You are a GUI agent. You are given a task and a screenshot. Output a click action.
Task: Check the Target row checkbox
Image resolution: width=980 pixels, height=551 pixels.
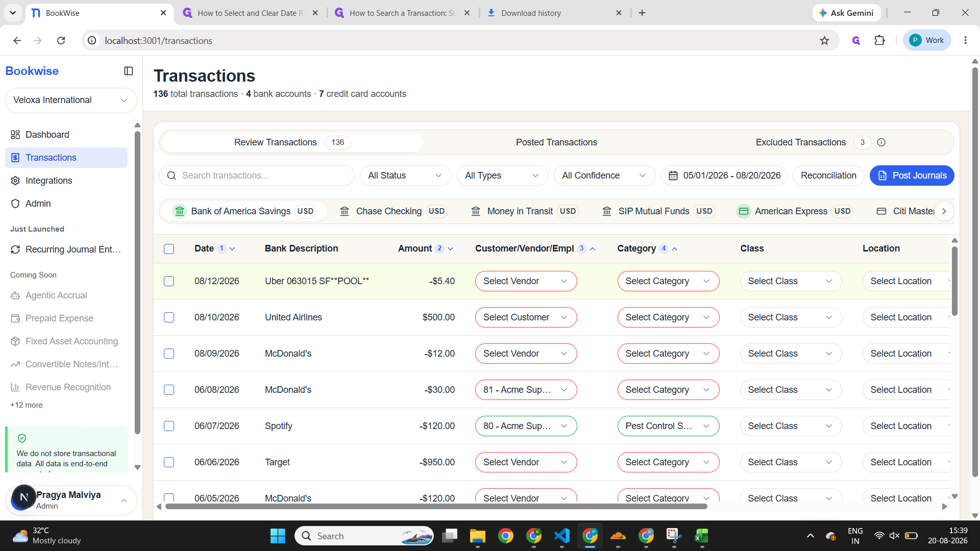pos(169,462)
